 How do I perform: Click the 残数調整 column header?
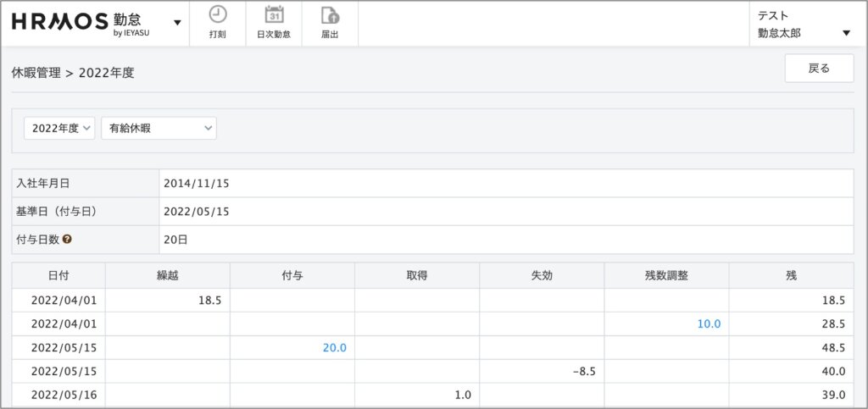coord(666,275)
